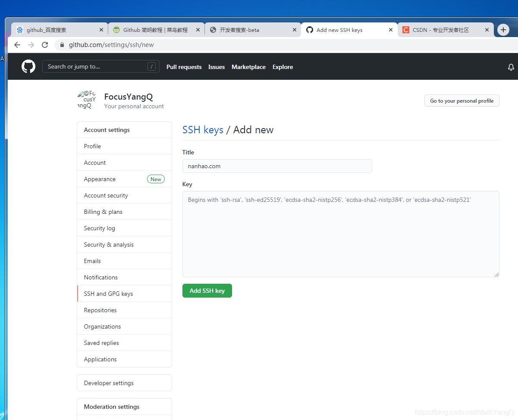
Task: Close the Add new SSH keys tab
Action: click(391, 30)
